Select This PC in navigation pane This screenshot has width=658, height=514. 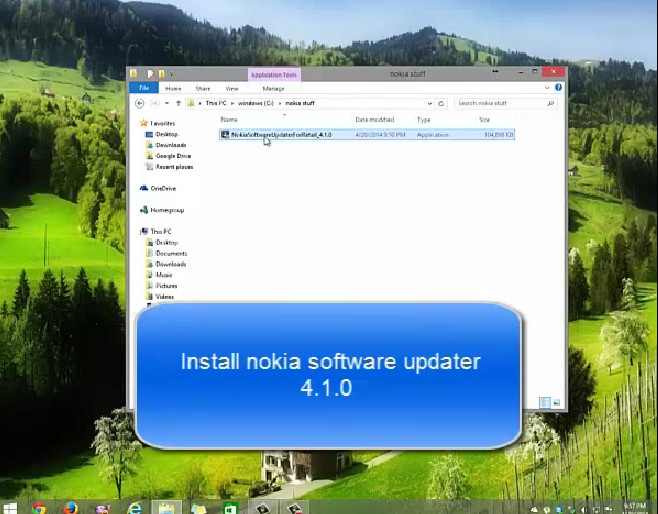[156, 231]
